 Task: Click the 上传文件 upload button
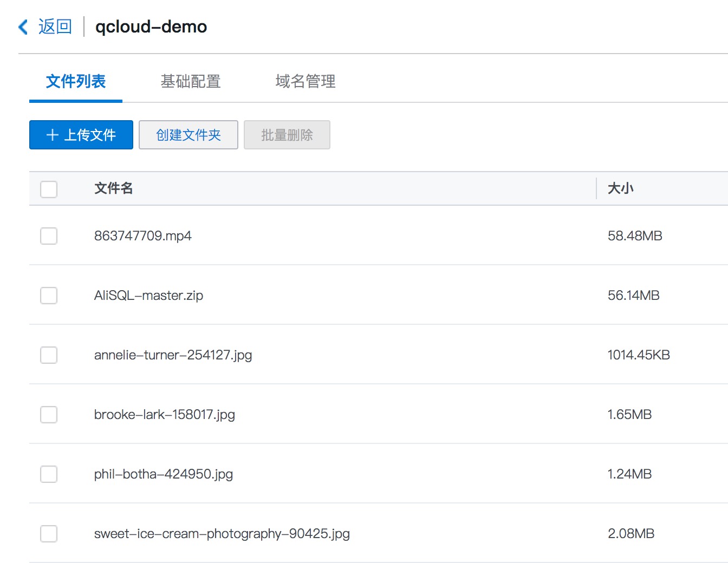tap(81, 135)
